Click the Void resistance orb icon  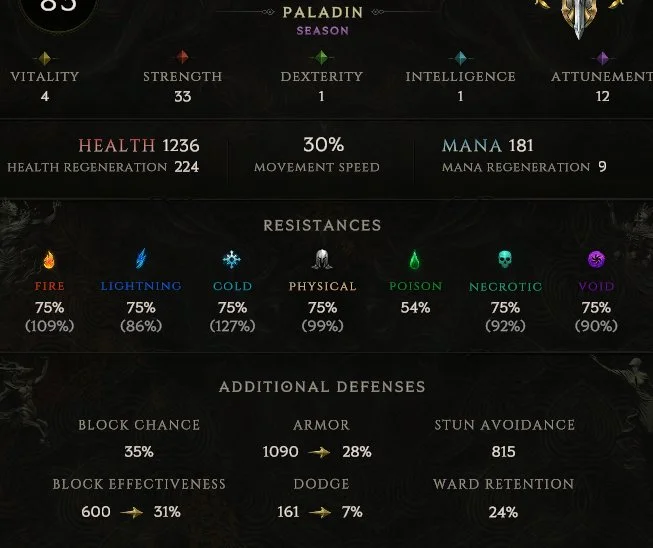(596, 261)
